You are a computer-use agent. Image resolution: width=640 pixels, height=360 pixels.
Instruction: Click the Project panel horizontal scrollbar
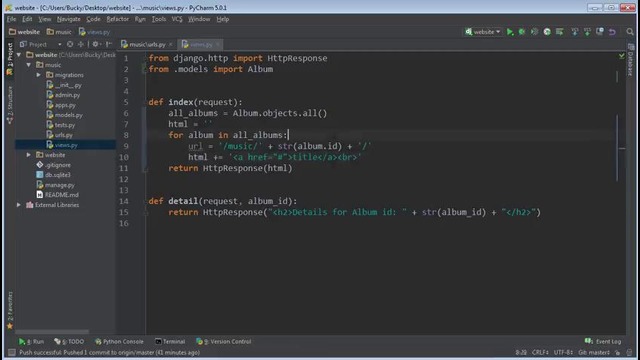(x=52, y=332)
